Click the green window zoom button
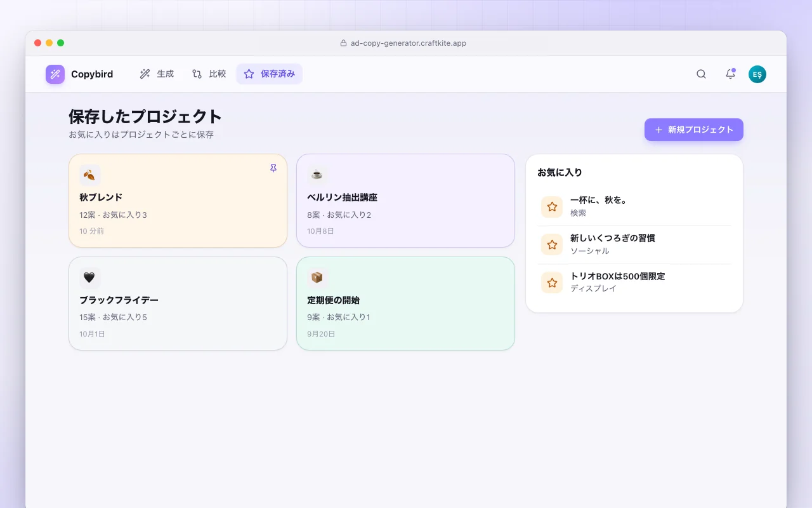 (x=61, y=43)
